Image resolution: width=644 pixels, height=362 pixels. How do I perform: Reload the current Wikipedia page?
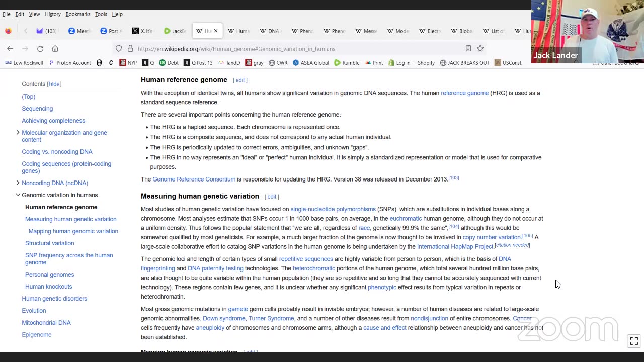(40, 49)
